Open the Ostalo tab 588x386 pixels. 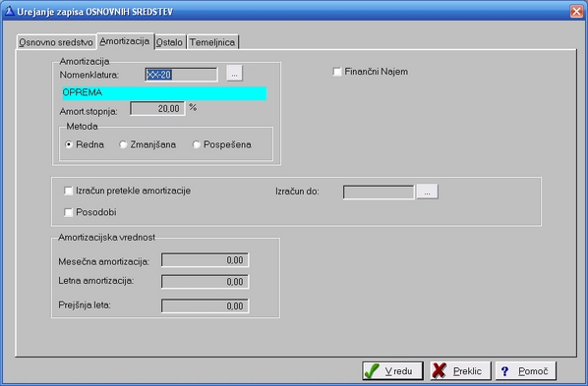169,42
